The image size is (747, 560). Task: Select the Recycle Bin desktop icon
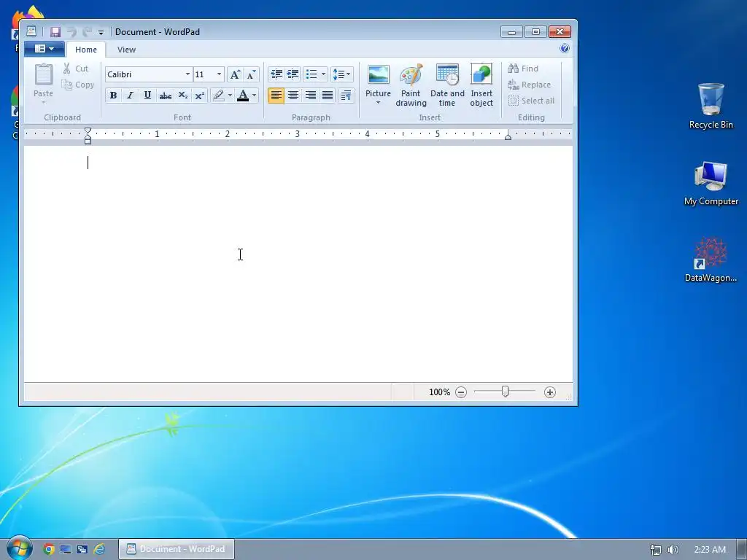coord(711,105)
